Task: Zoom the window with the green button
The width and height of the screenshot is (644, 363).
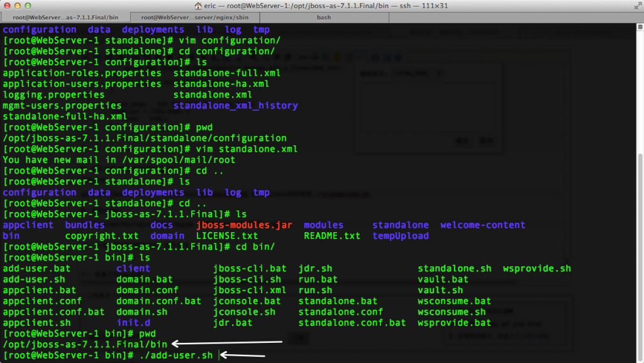Action: [x=31, y=6]
